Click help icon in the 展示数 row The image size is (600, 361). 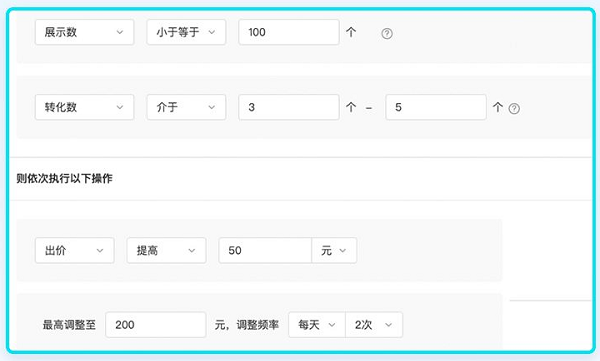point(387,34)
